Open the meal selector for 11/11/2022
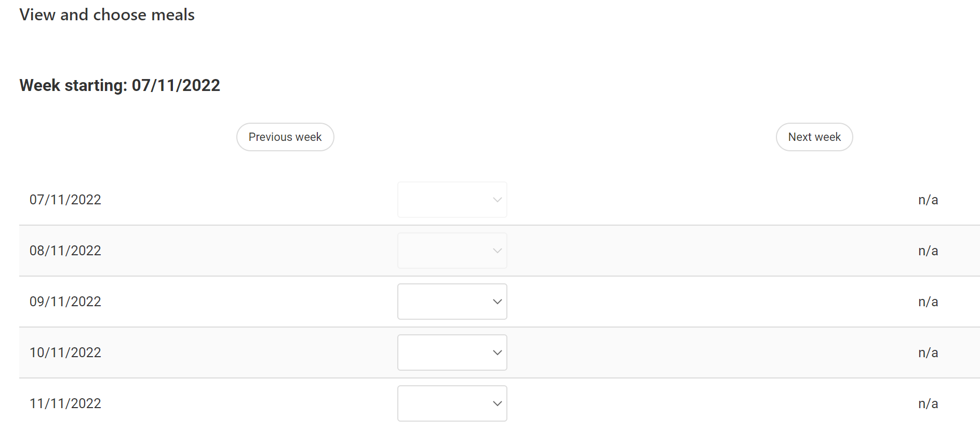This screenshot has width=980, height=444. coord(452,403)
